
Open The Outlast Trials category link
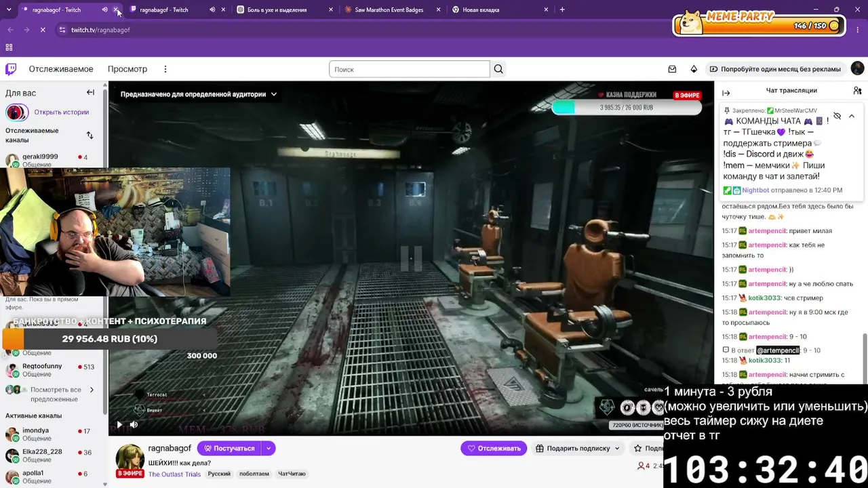click(174, 474)
